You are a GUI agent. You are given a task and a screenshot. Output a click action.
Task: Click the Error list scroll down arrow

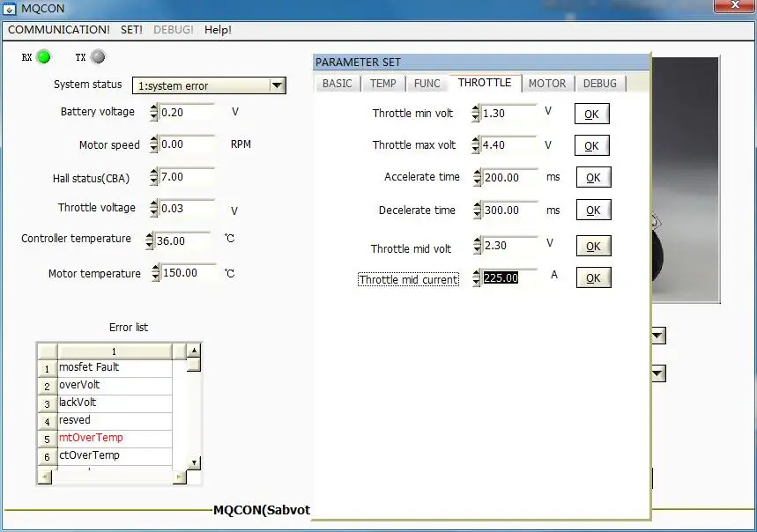(x=194, y=462)
